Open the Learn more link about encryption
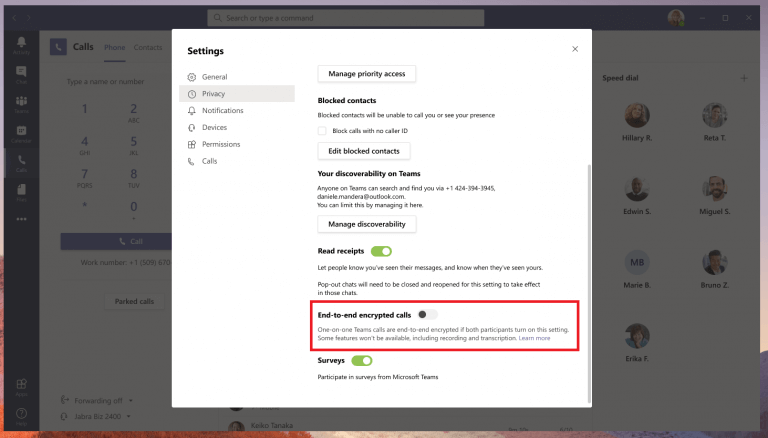This screenshot has height=438, width=768. click(534, 338)
